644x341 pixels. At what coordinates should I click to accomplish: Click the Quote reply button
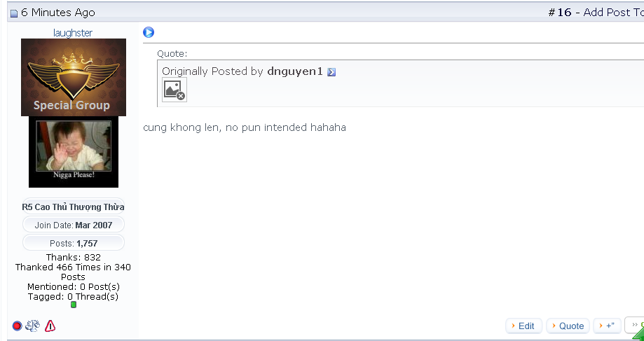point(568,326)
